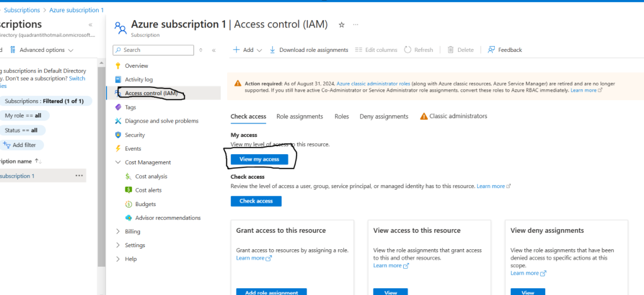This screenshot has width=644, height=295.
Task: Click the Budgets icon
Action: [x=128, y=204]
